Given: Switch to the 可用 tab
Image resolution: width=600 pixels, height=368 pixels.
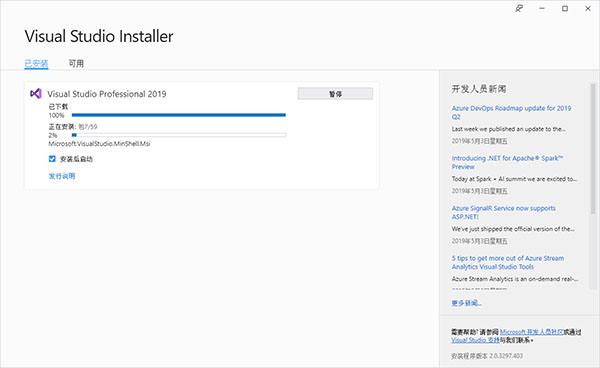Looking at the screenshot, I should click(x=76, y=64).
